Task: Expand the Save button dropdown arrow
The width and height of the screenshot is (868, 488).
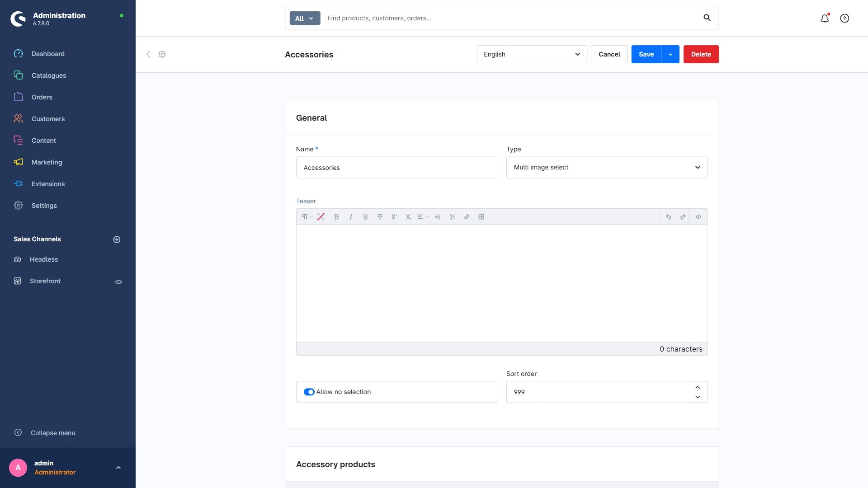Action: pyautogui.click(x=670, y=54)
